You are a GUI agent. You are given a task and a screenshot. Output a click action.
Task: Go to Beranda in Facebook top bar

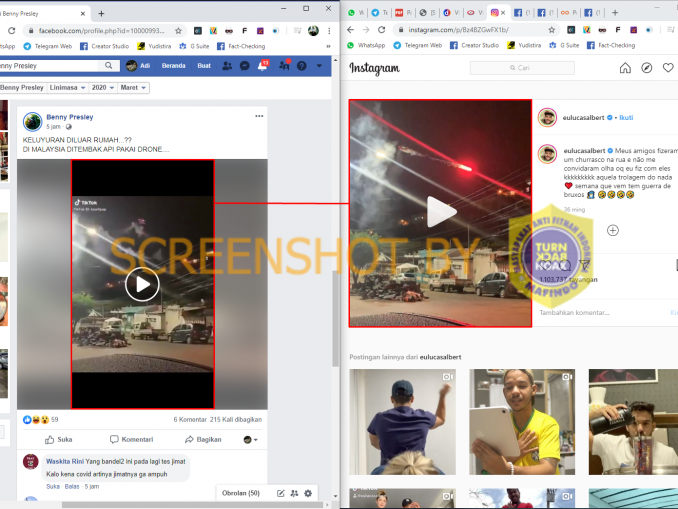click(173, 66)
